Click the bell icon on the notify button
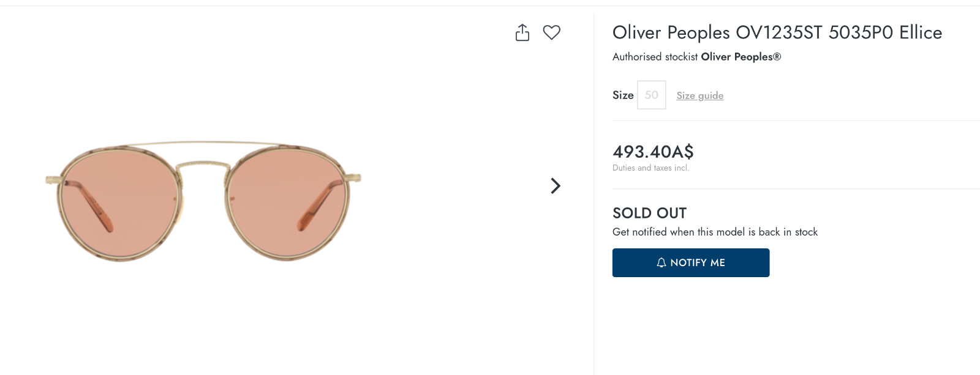Screen dimensions: 980x375 pos(661,262)
